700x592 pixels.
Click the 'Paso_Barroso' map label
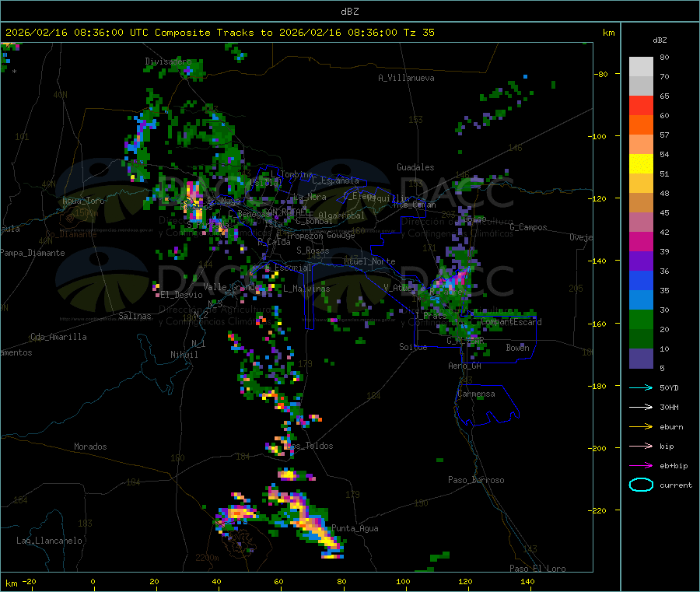pyautogui.click(x=476, y=480)
